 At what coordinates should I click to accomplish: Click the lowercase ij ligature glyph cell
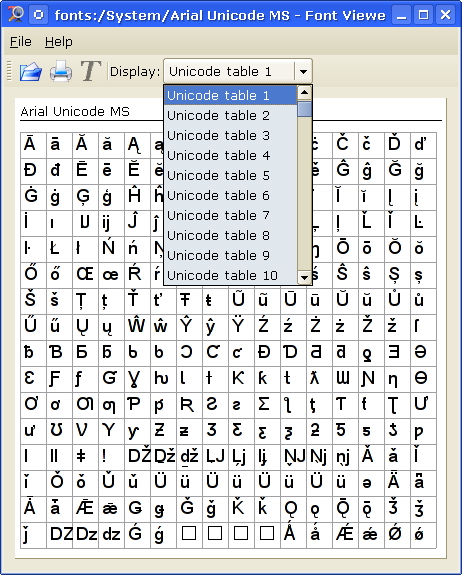tap(111, 223)
